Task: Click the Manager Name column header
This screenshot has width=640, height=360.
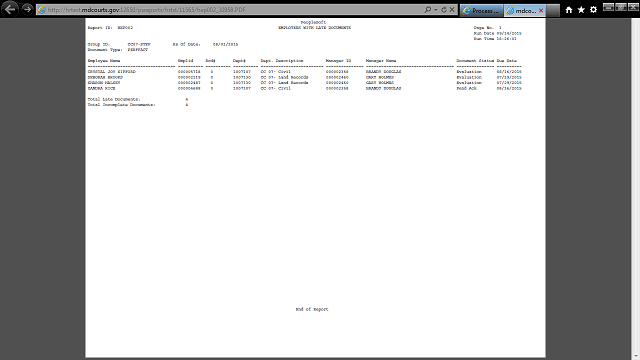Action: coord(381,61)
